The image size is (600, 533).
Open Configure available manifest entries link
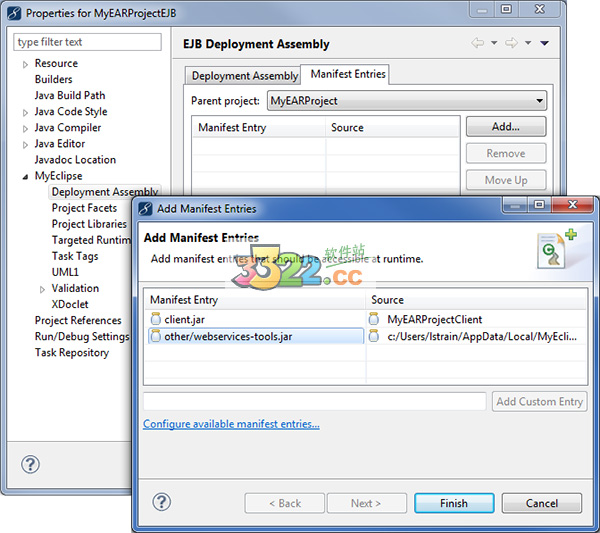pos(231,424)
